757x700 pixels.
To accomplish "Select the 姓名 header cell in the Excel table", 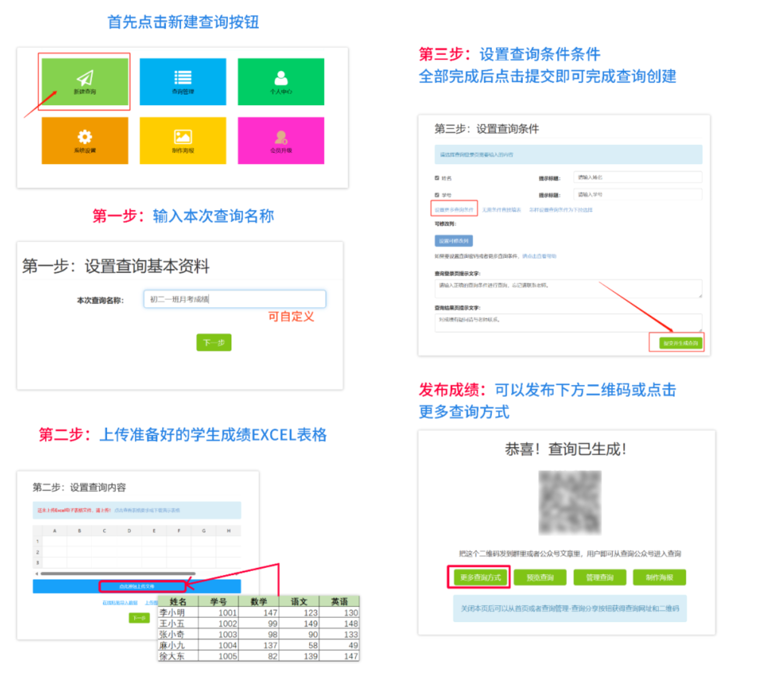I will point(178,601).
